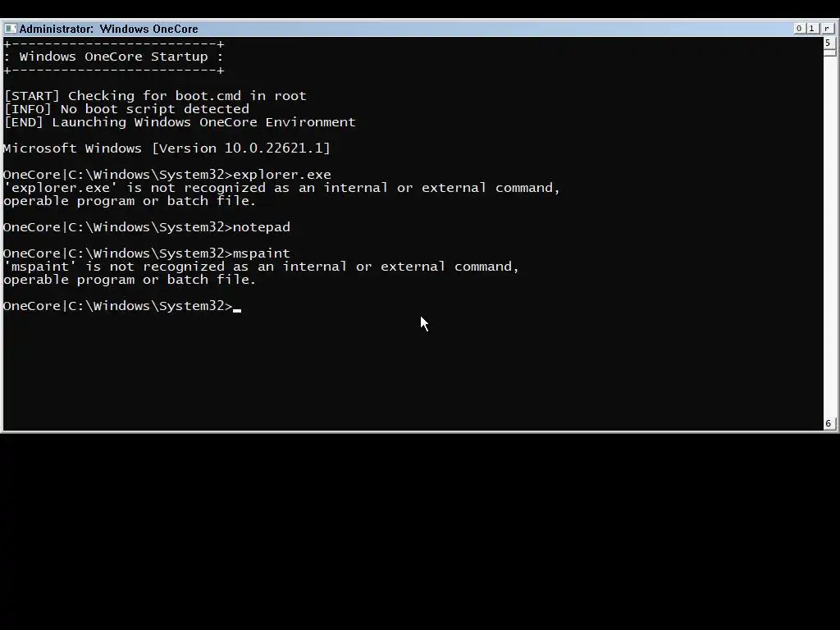Click the scroll-down button labeled "6"
Image resolution: width=840 pixels, height=630 pixels.
click(x=829, y=423)
